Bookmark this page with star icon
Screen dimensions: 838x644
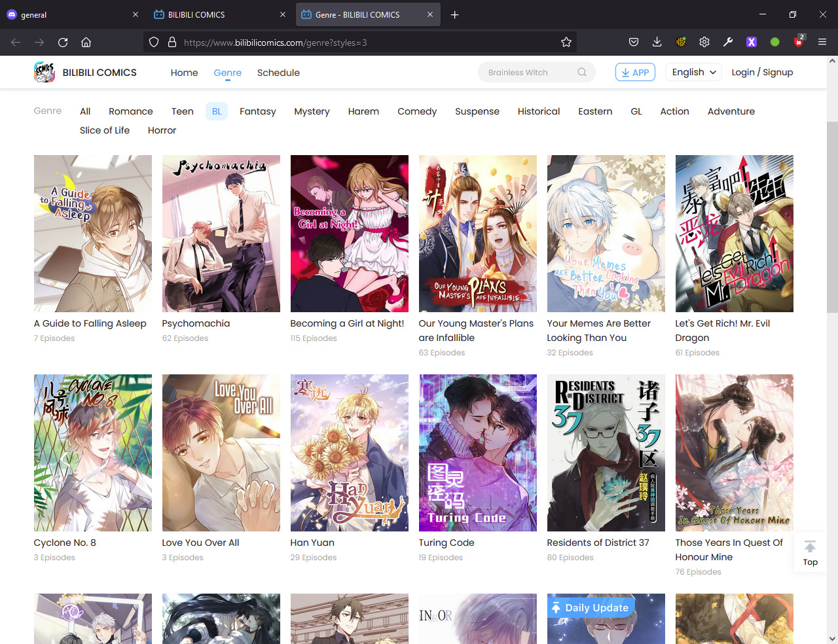(x=566, y=43)
